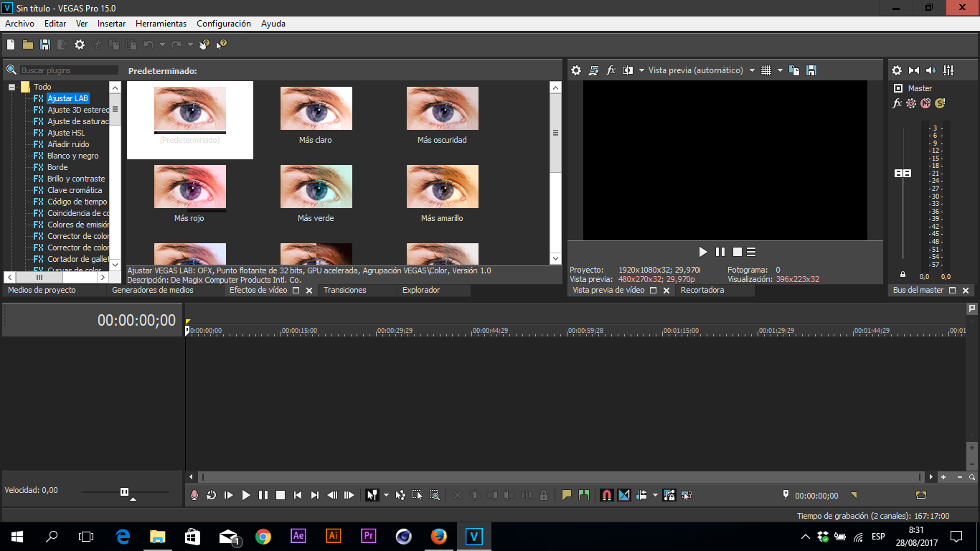Image resolution: width=980 pixels, height=551 pixels.
Task: Open Adobe After Effects from taskbar
Action: click(298, 536)
